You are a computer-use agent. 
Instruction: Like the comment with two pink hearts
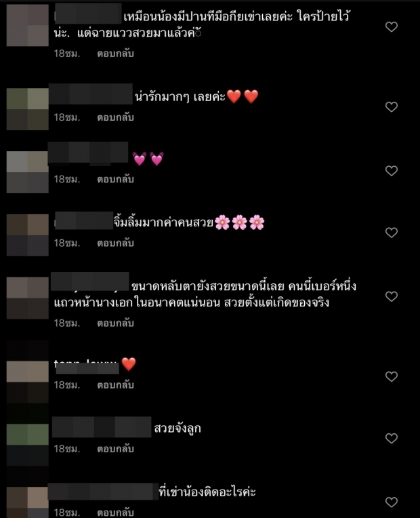(392, 170)
